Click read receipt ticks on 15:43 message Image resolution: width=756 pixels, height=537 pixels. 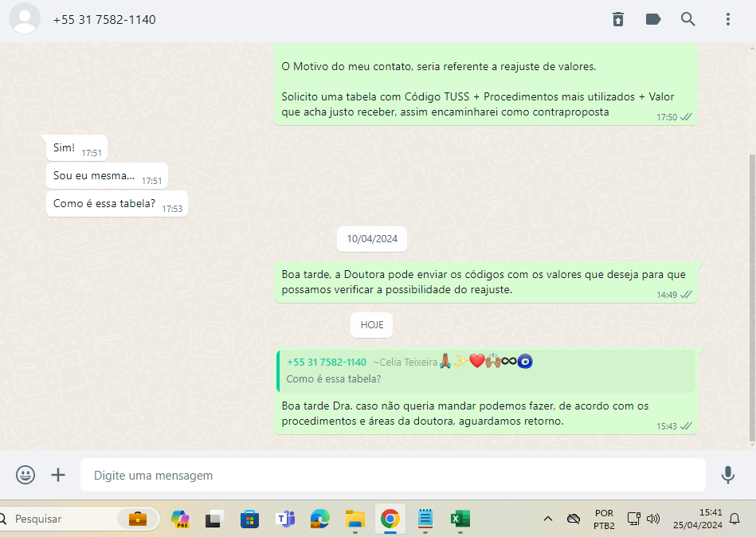click(686, 426)
